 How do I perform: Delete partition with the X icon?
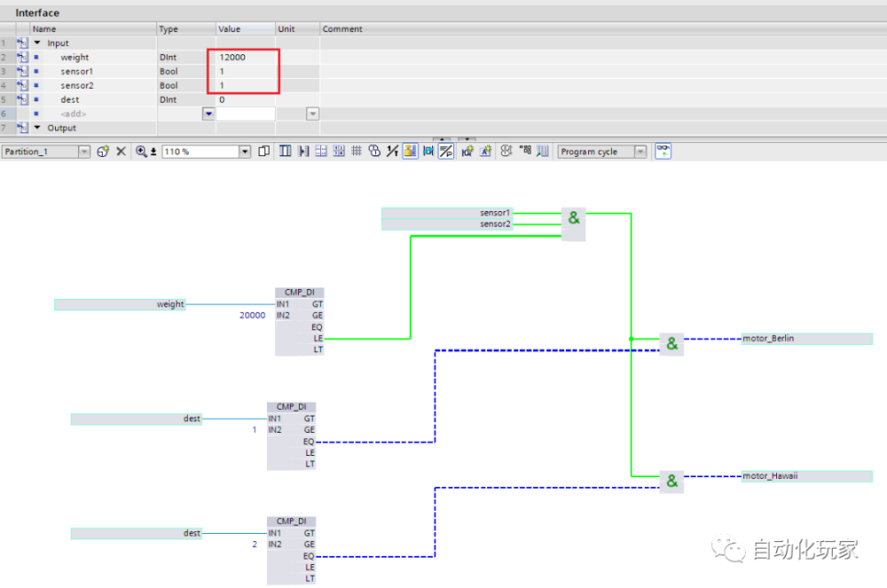[121, 152]
